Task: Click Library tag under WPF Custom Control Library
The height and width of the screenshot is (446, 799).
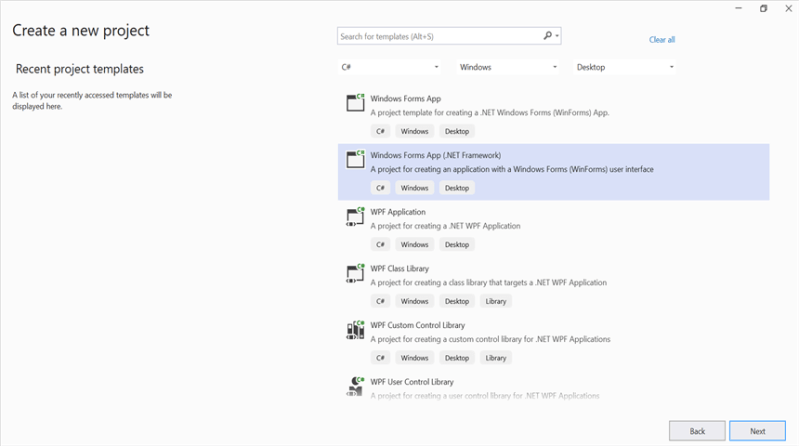Action: [496, 357]
